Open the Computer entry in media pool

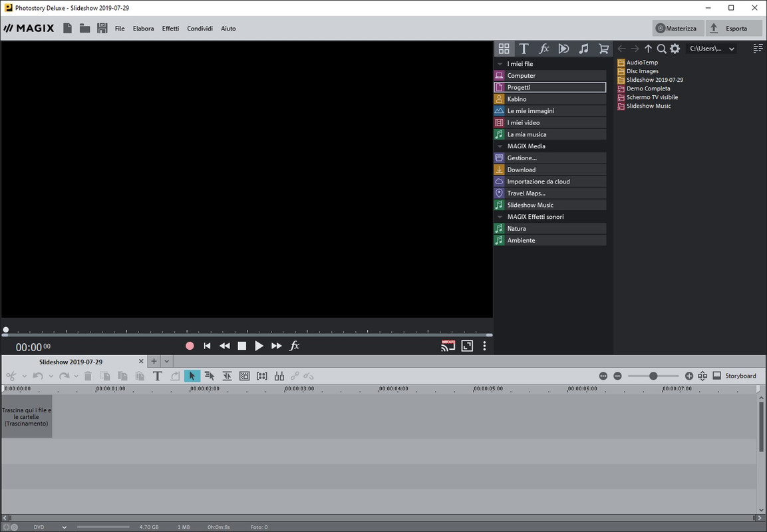pos(550,76)
